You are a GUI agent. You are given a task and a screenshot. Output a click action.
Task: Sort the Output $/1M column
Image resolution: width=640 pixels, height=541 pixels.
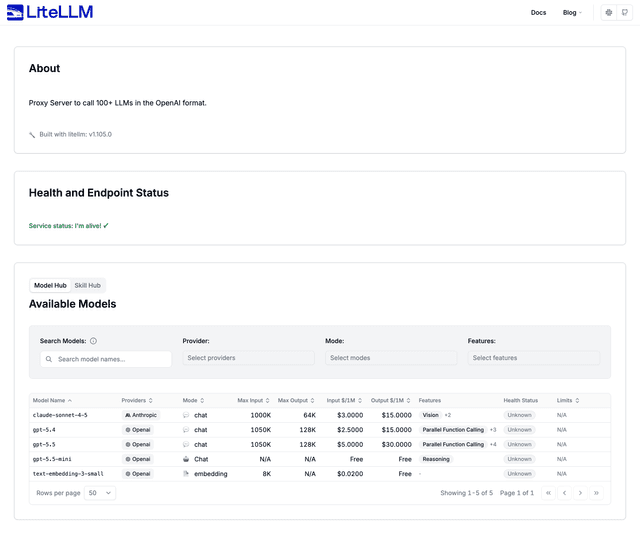408,401
